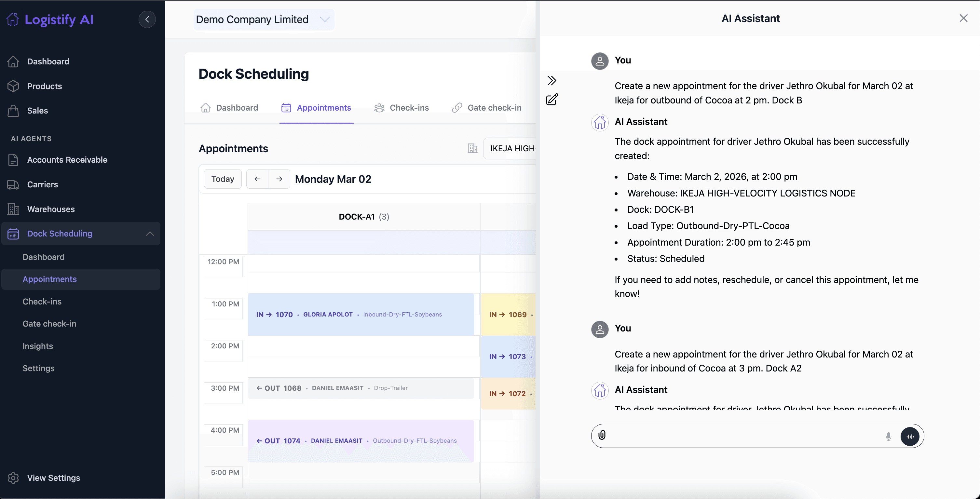Go to next day with right arrow
980x499 pixels.
pyautogui.click(x=279, y=179)
